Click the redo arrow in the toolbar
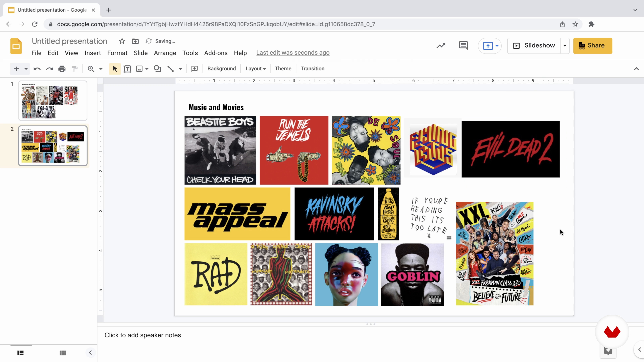Image resolution: width=644 pixels, height=362 pixels. 49,69
